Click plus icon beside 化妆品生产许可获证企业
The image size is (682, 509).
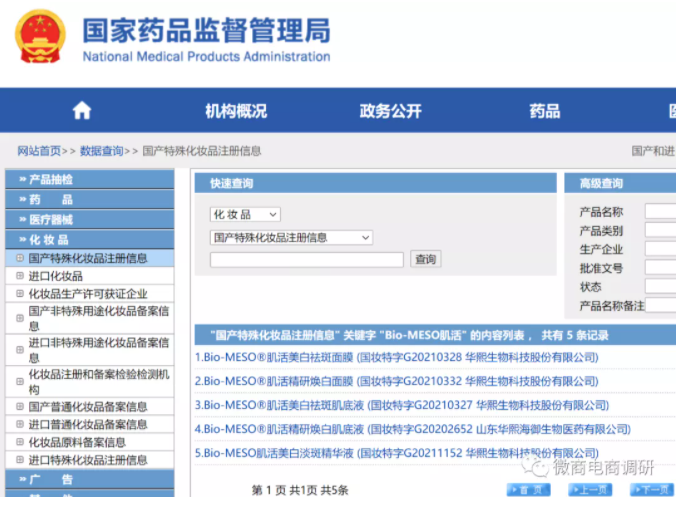coord(19,294)
